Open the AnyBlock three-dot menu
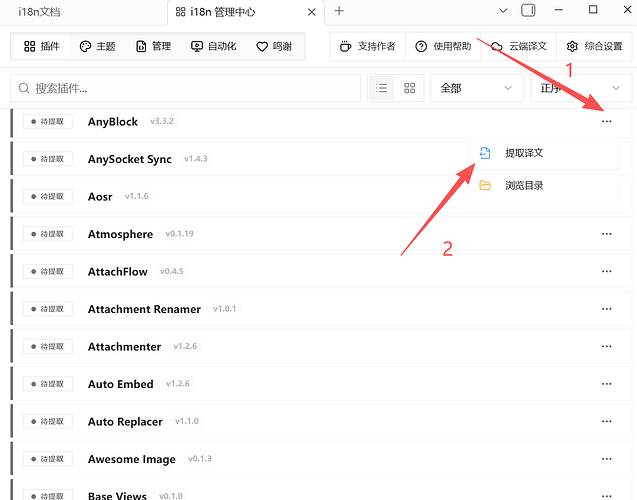637x500 pixels. tap(607, 121)
